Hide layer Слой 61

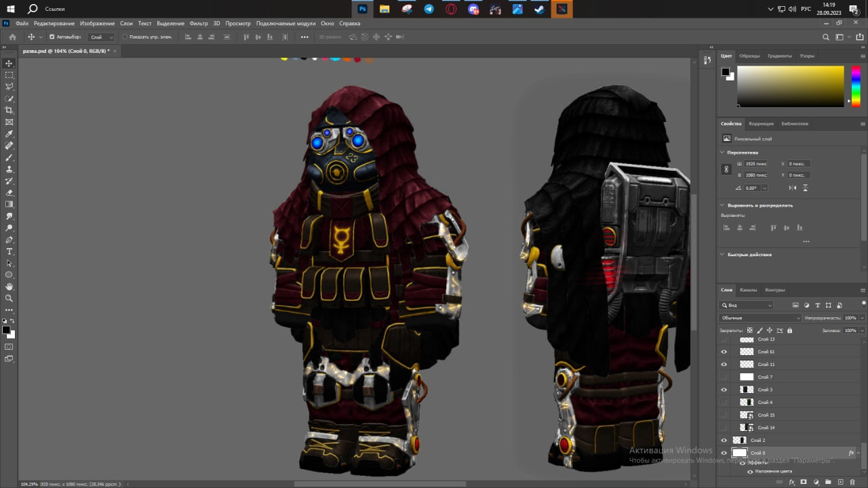click(724, 352)
